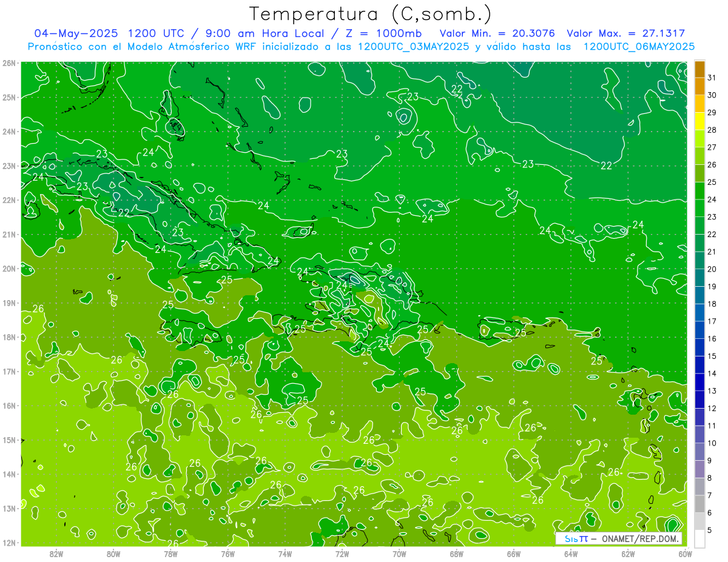The height and width of the screenshot is (562, 728).
Task: Pick the yellow colorbar segment between 28 and 29
Action: 699,121
